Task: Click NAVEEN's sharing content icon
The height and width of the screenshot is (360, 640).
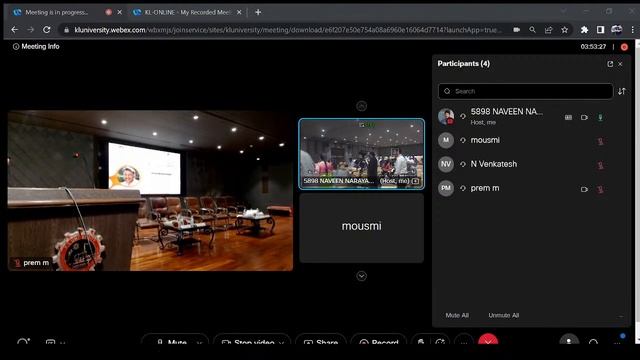Action: pos(568,118)
